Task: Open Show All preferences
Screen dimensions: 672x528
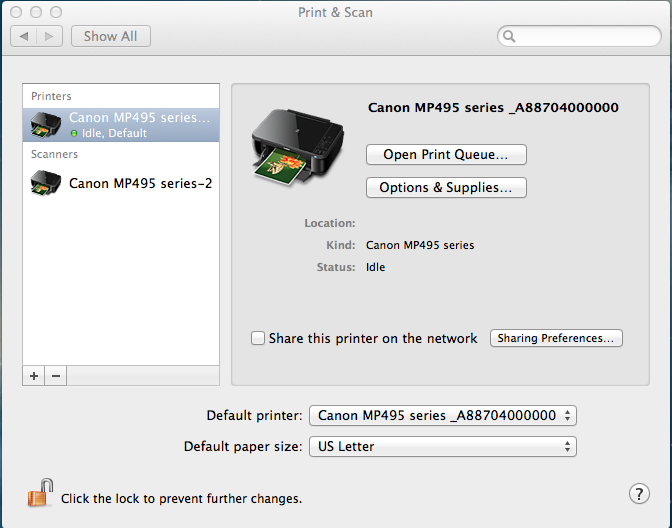Action: coord(111,36)
